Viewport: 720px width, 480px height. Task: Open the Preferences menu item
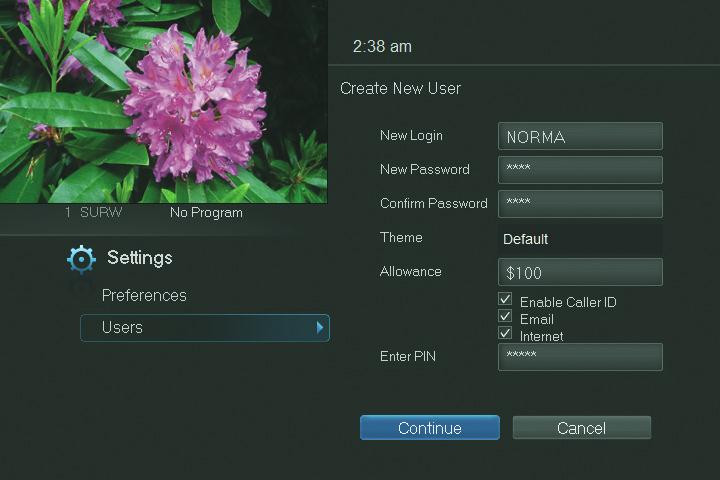tap(144, 296)
